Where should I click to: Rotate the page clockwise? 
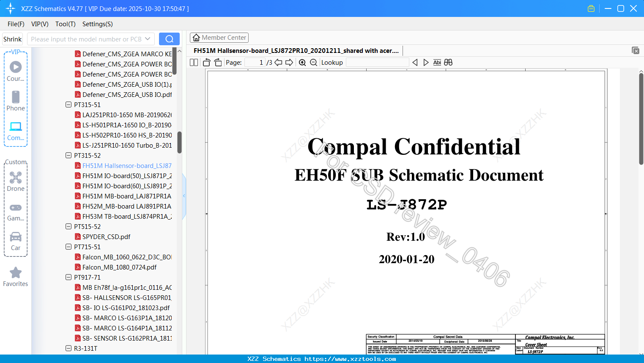[x=218, y=63]
